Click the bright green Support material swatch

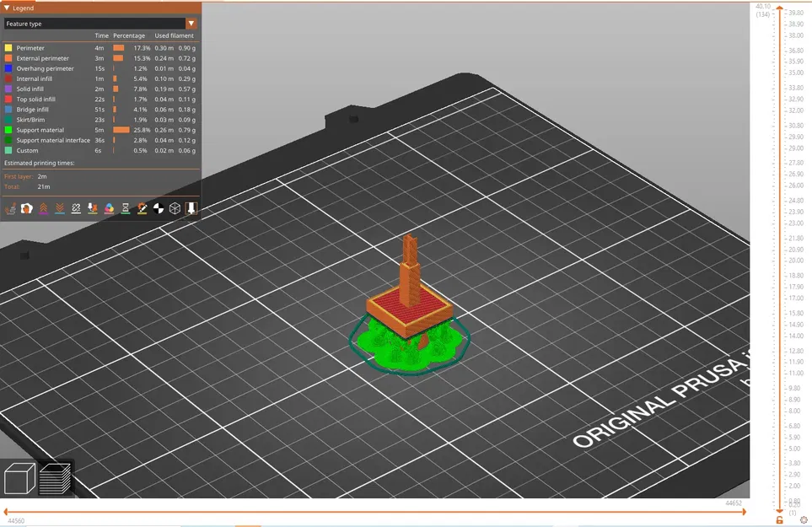[x=8, y=130]
